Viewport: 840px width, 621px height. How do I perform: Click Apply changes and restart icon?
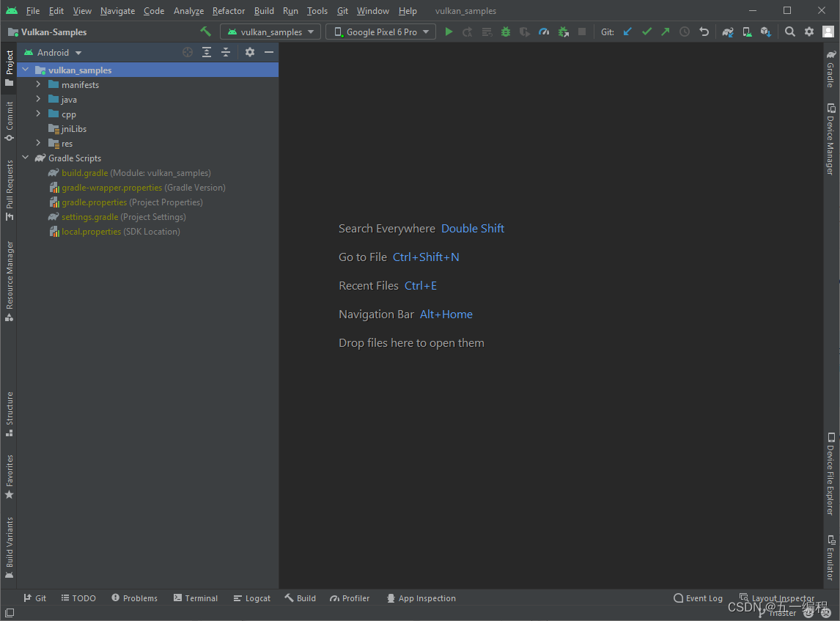point(468,32)
